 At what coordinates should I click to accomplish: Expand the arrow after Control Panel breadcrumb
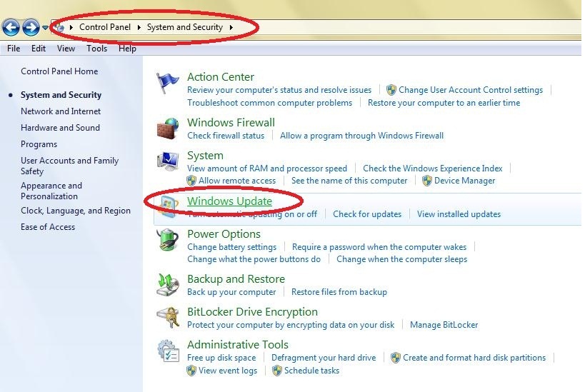pyautogui.click(x=139, y=27)
